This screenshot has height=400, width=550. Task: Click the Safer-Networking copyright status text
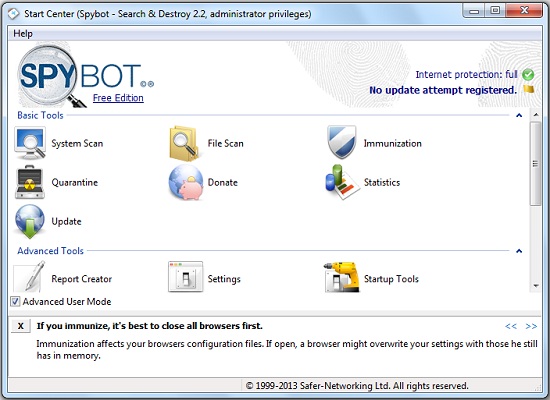pyautogui.click(x=357, y=386)
